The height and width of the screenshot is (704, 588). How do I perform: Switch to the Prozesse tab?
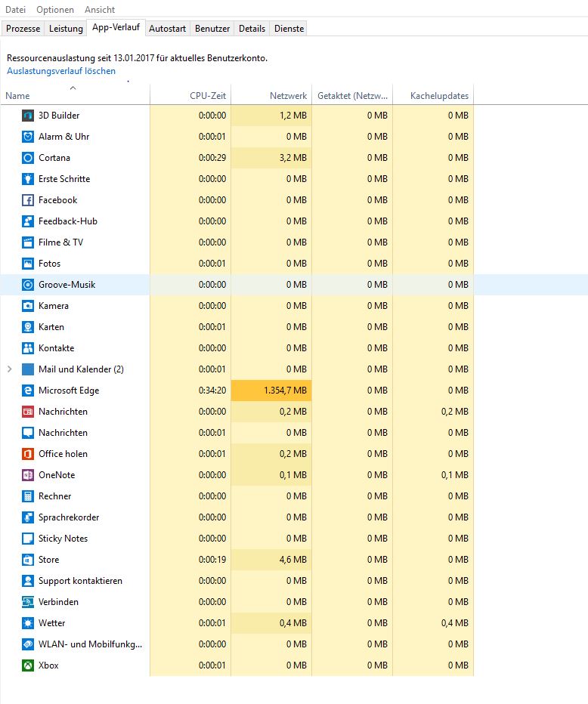pos(23,28)
